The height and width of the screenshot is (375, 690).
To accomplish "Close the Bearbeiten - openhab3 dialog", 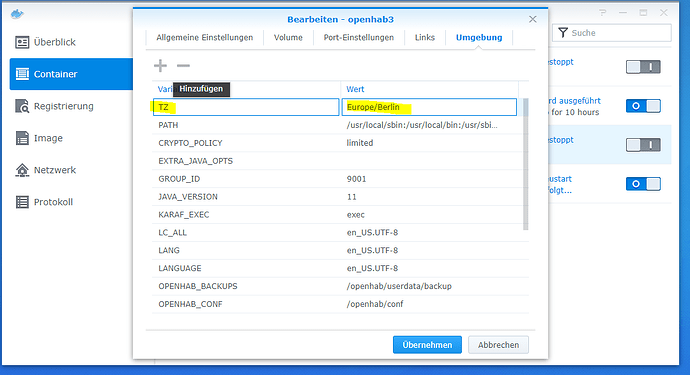I will pos(532,19).
